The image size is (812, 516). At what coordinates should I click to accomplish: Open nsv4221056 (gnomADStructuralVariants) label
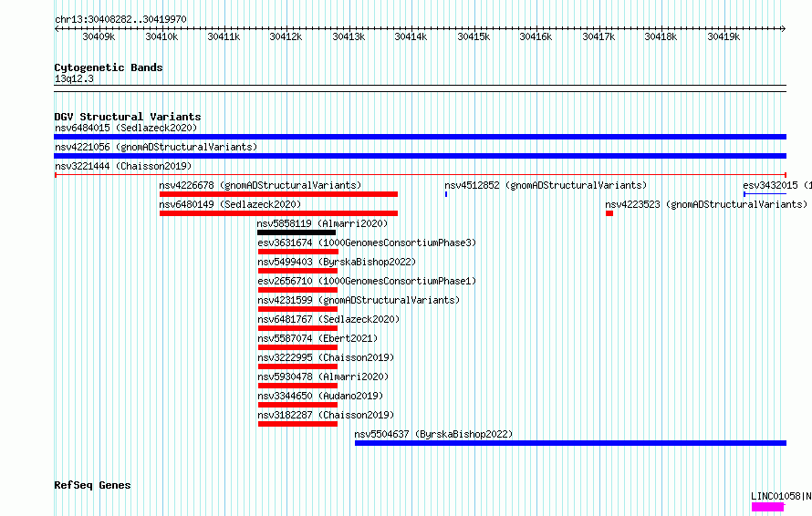[156, 147]
